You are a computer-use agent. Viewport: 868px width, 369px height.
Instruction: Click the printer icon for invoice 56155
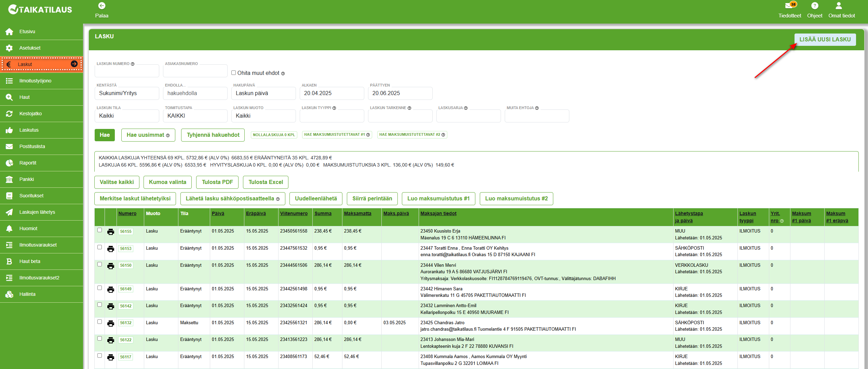(x=111, y=232)
